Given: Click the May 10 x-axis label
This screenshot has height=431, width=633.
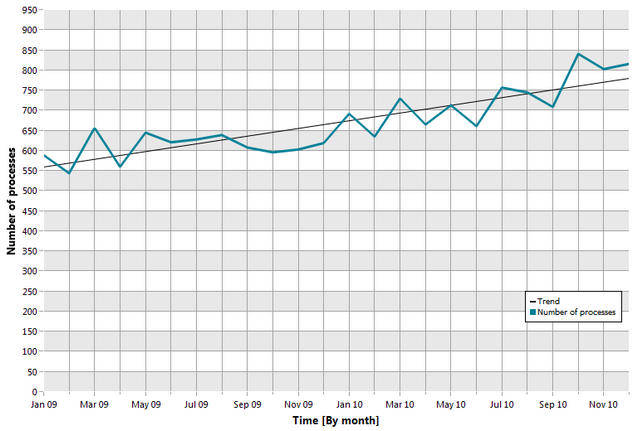Looking at the screenshot, I should point(451,404).
